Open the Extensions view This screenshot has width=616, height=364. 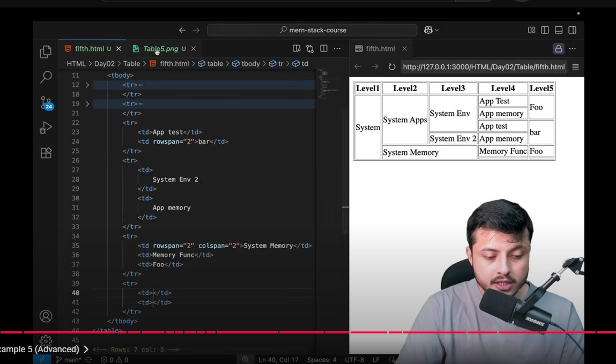[46, 153]
